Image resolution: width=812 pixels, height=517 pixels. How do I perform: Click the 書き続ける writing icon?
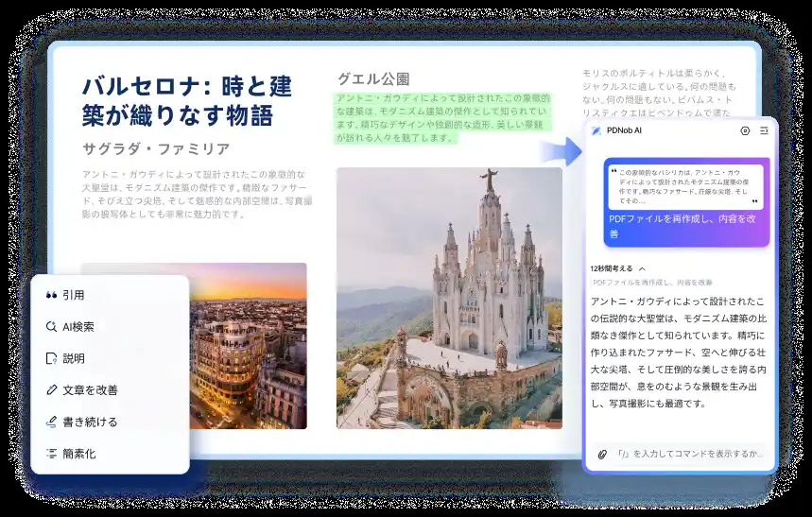pyautogui.click(x=52, y=422)
